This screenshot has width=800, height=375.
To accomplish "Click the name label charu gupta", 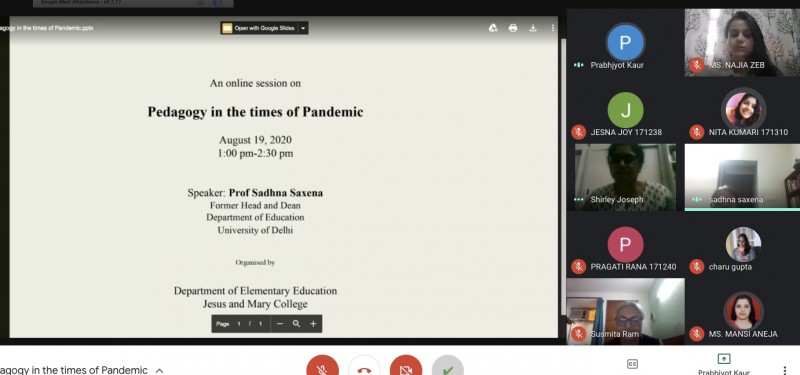I will [730, 266].
